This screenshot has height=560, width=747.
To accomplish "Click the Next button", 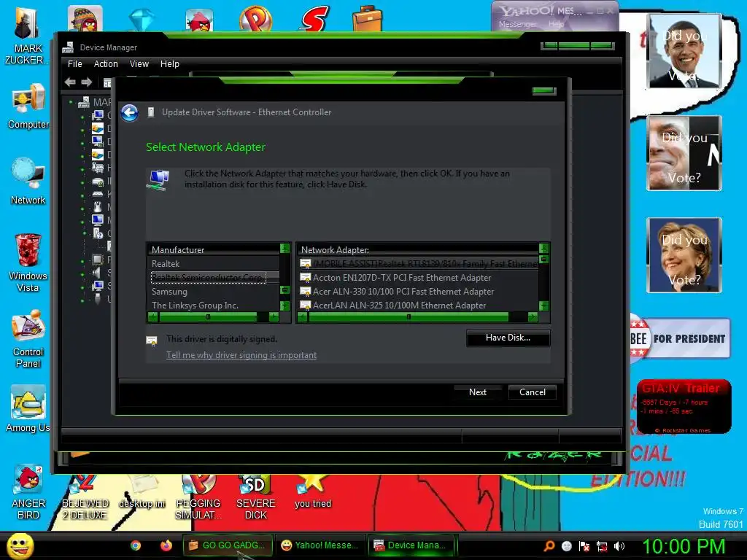I will pos(477,392).
